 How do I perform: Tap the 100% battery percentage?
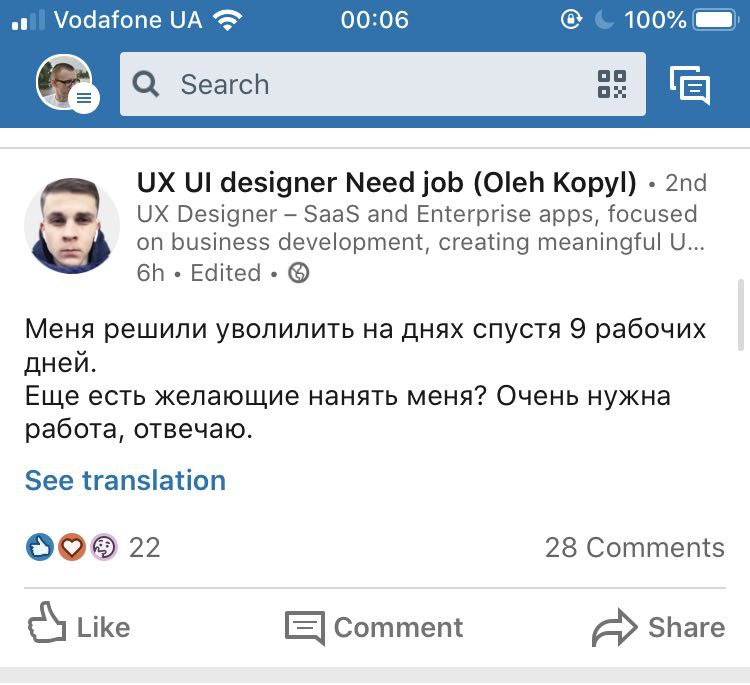[655, 20]
